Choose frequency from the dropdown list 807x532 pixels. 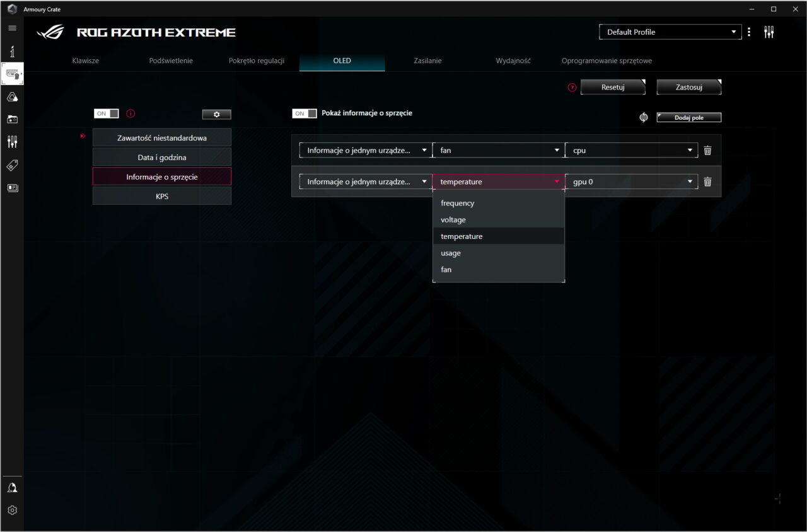click(499, 203)
